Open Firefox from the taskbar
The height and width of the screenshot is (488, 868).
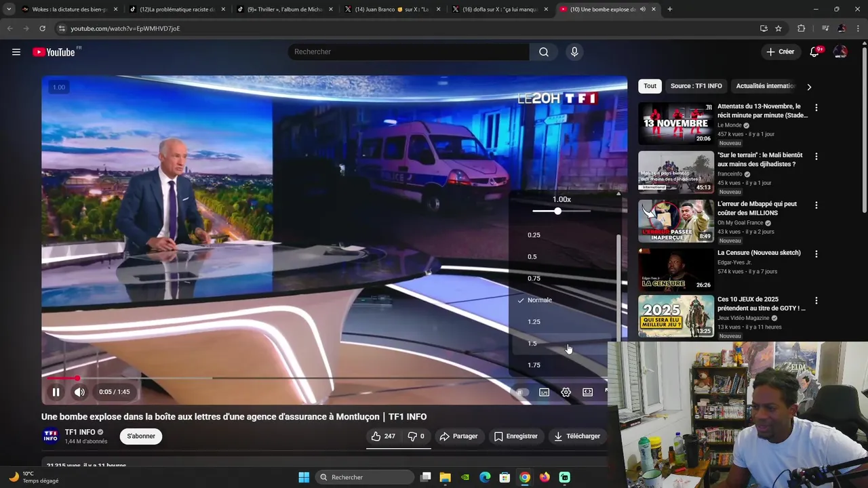pos(545,477)
